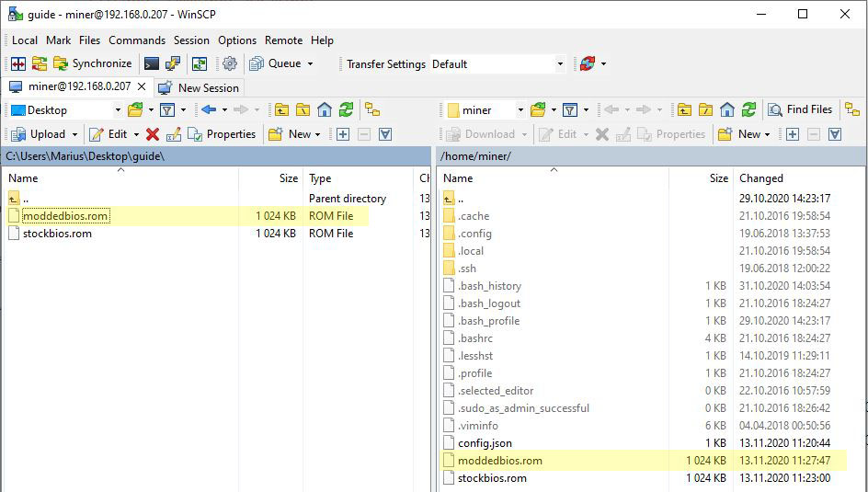Image resolution: width=868 pixels, height=492 pixels.
Task: Go to local root directory icon
Action: pos(303,109)
